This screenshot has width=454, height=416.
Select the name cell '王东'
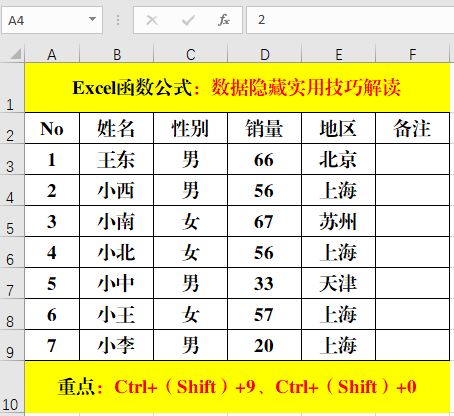(x=116, y=159)
